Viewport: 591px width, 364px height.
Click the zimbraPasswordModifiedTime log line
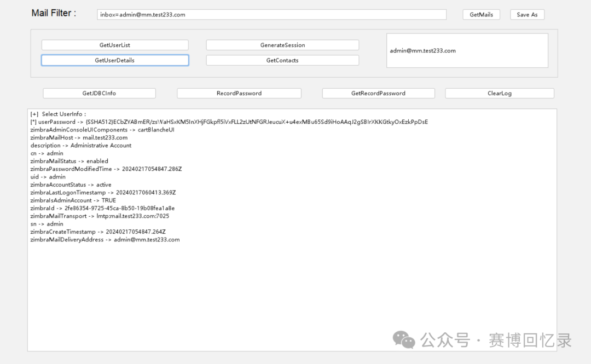106,169
